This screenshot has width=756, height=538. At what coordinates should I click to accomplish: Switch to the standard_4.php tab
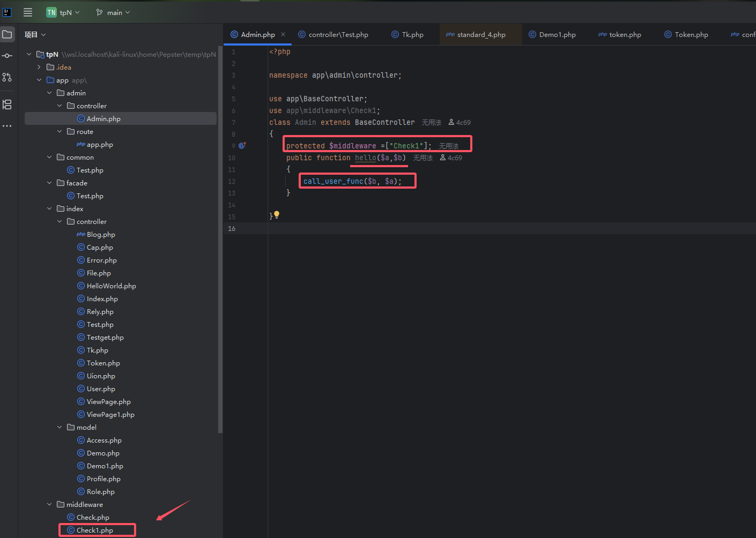click(x=476, y=34)
